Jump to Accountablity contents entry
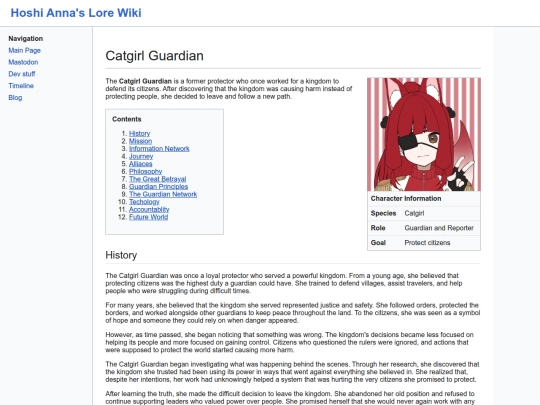 pos(149,209)
